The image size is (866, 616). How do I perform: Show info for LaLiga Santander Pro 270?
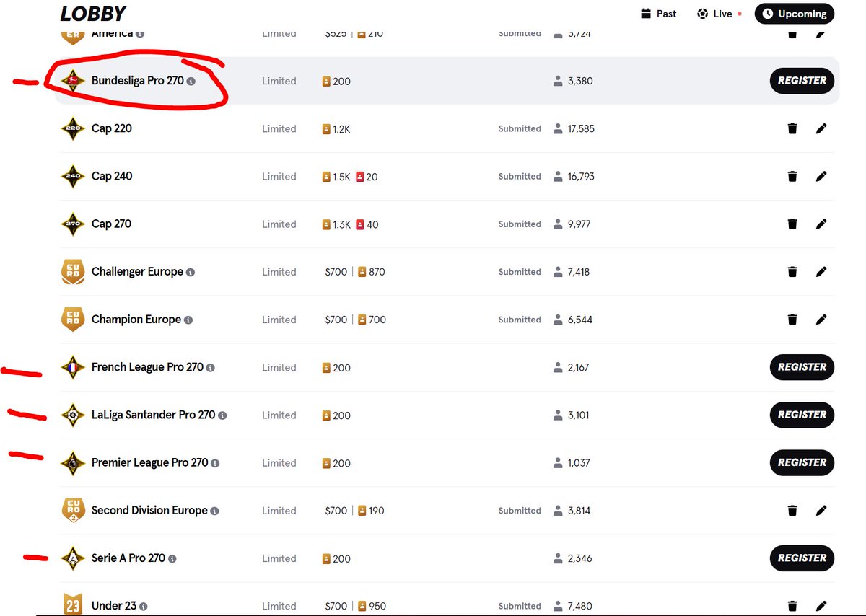click(223, 415)
